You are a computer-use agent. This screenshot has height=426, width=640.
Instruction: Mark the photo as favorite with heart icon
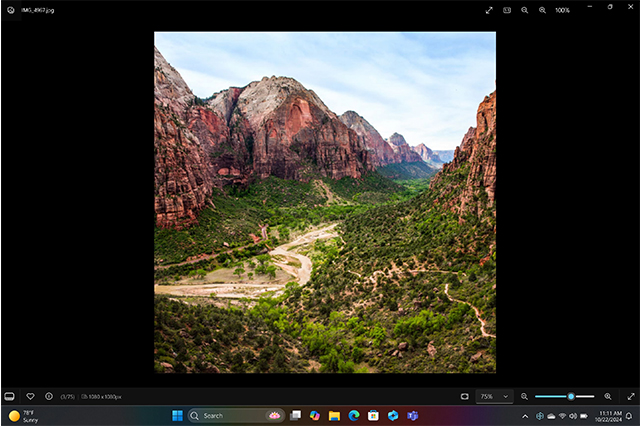click(30, 396)
